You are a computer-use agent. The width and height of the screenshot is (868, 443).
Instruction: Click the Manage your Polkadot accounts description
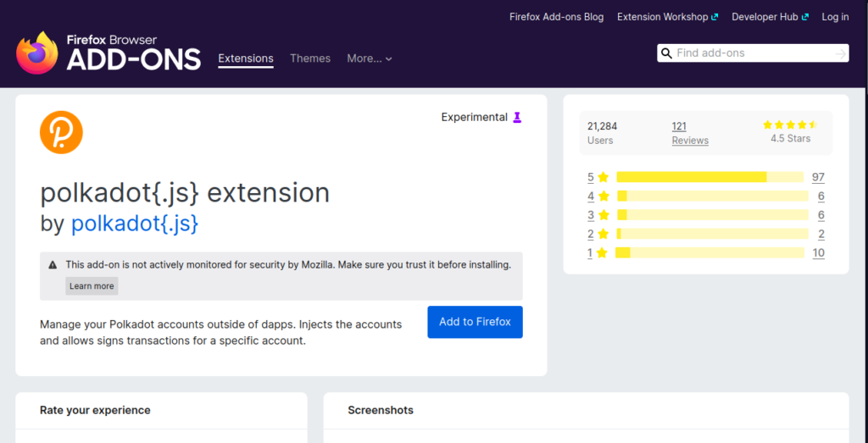click(221, 332)
